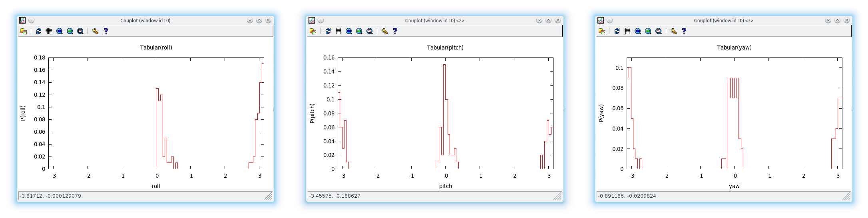Apply previous zoom in the roll window

click(x=60, y=31)
